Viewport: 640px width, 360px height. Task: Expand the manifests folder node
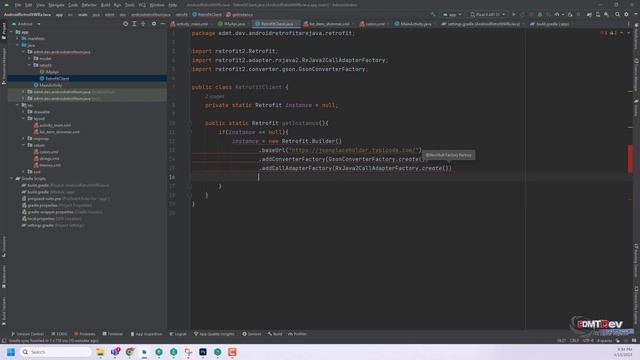(x=18, y=38)
